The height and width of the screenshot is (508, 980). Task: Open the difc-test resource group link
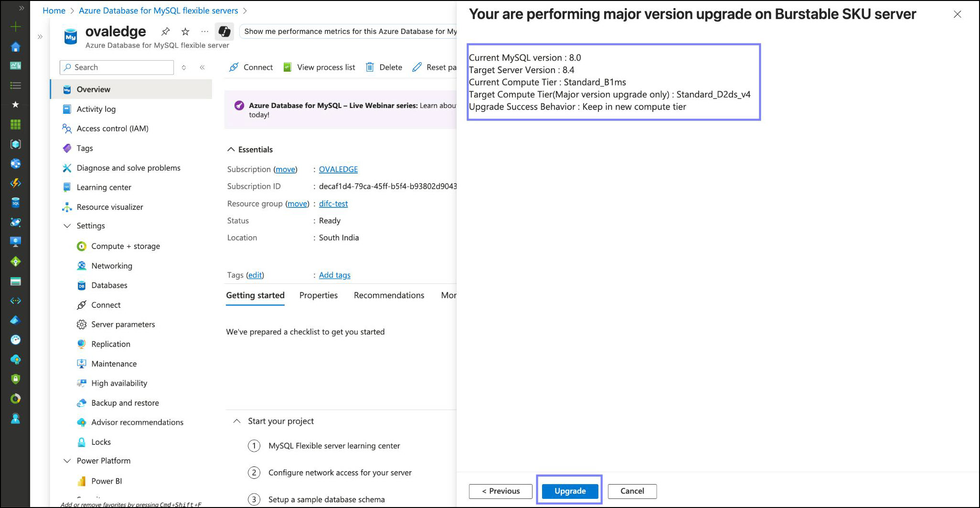[x=333, y=204]
